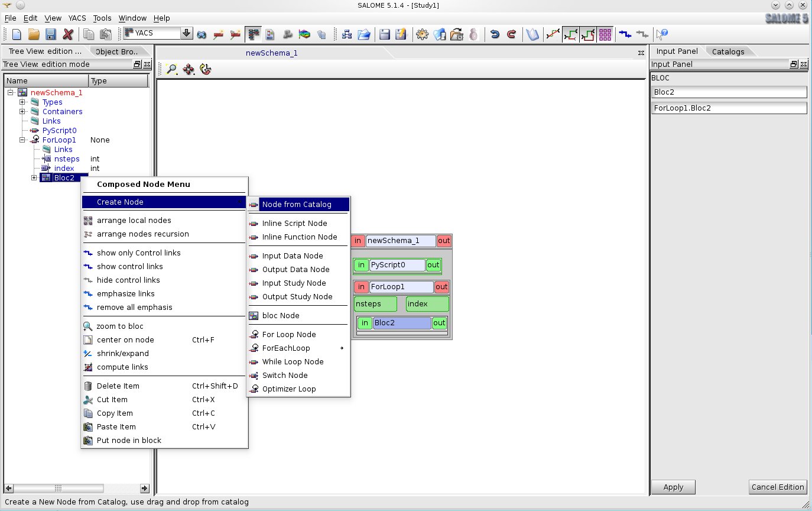Click the Type column header

118,80
